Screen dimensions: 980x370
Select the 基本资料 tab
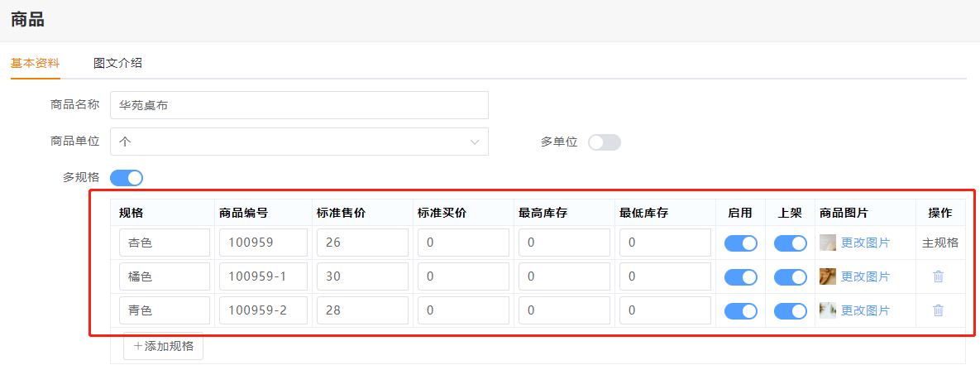point(35,63)
